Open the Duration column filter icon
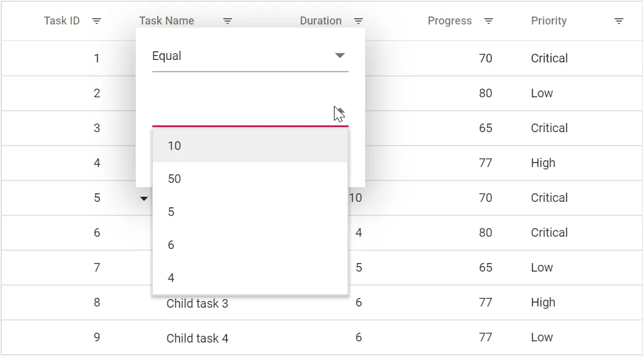Screen dimensions: 644x356 click(x=358, y=20)
